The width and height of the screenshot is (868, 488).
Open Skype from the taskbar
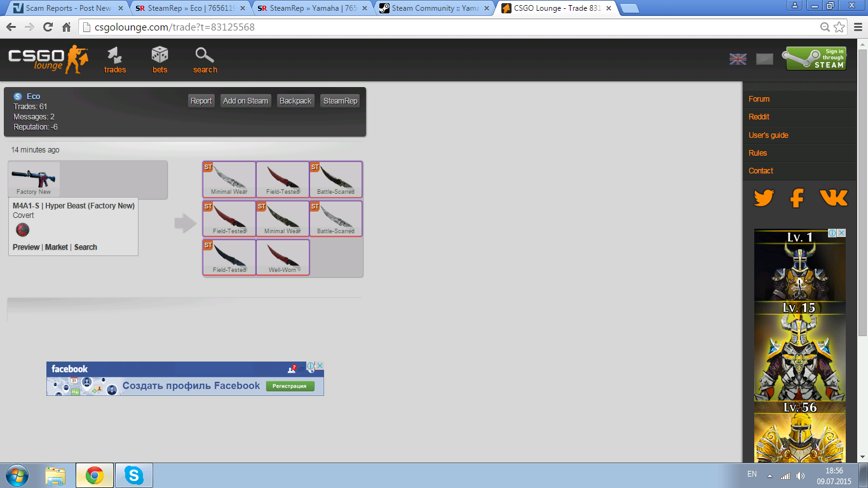click(x=134, y=475)
